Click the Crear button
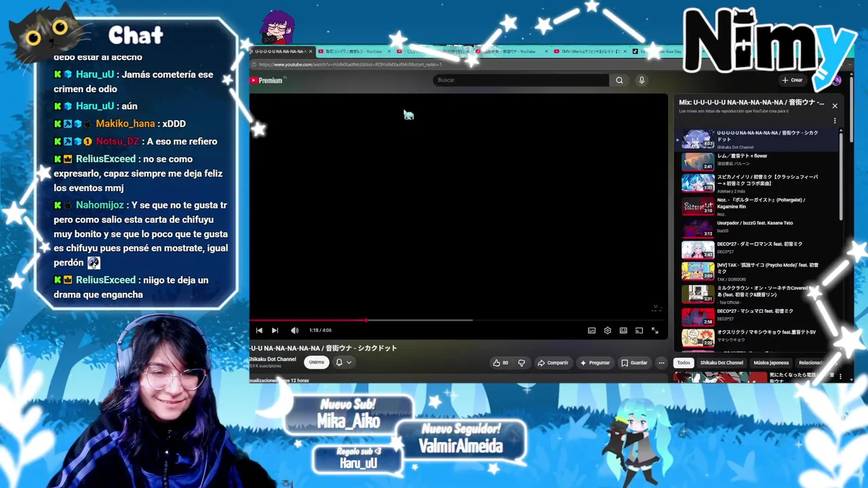The width and height of the screenshot is (868, 488). tap(792, 80)
